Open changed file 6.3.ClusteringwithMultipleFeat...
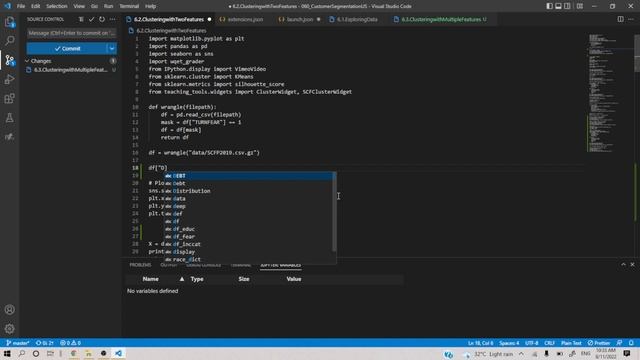The height and width of the screenshot is (360, 640). pyautogui.click(x=71, y=70)
